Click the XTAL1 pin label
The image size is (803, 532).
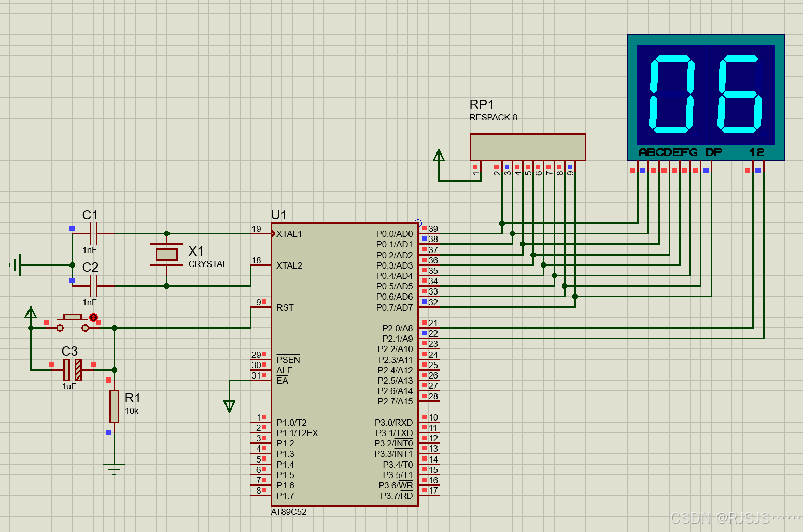(289, 234)
